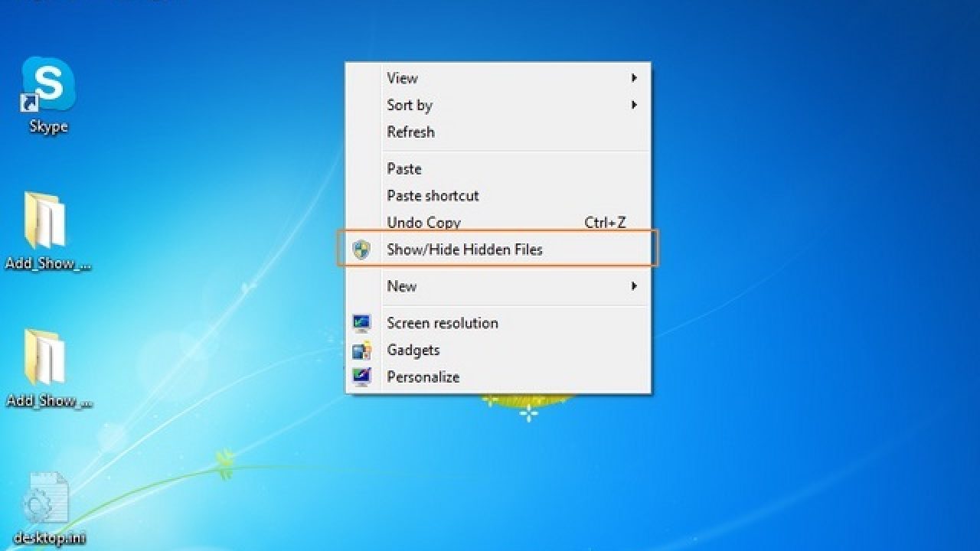Screen dimensions: 980x551
Task: Open the Gadgets text entry
Action: tap(413, 350)
